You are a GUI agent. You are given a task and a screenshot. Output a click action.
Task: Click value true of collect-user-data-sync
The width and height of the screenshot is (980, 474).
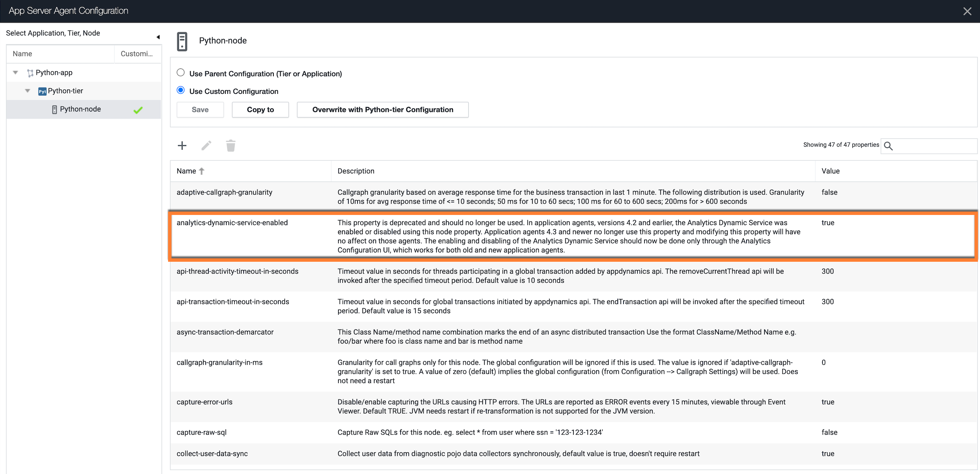click(828, 454)
